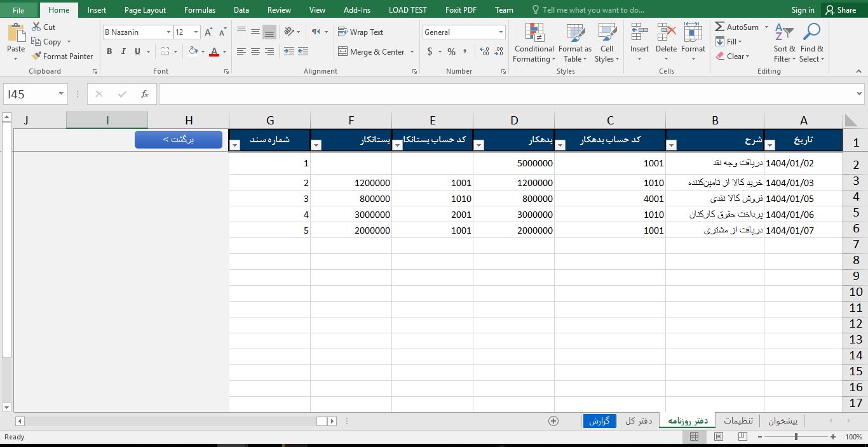Click the Orientation text angle icon
The width and height of the screenshot is (868, 447).
point(290,32)
